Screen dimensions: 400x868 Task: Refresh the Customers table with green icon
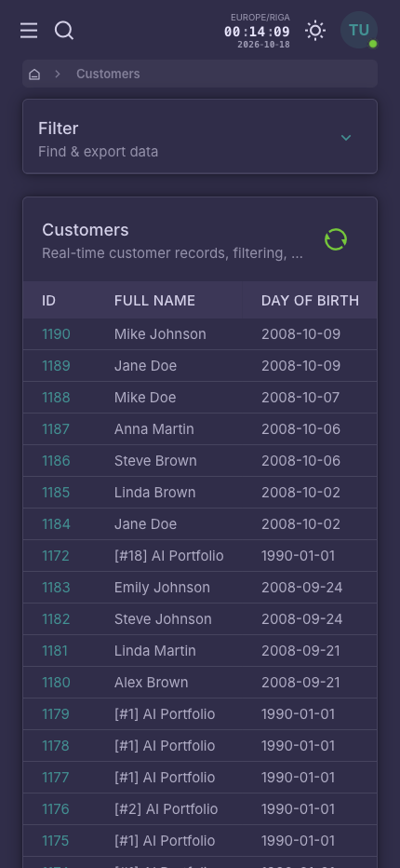[x=336, y=239]
